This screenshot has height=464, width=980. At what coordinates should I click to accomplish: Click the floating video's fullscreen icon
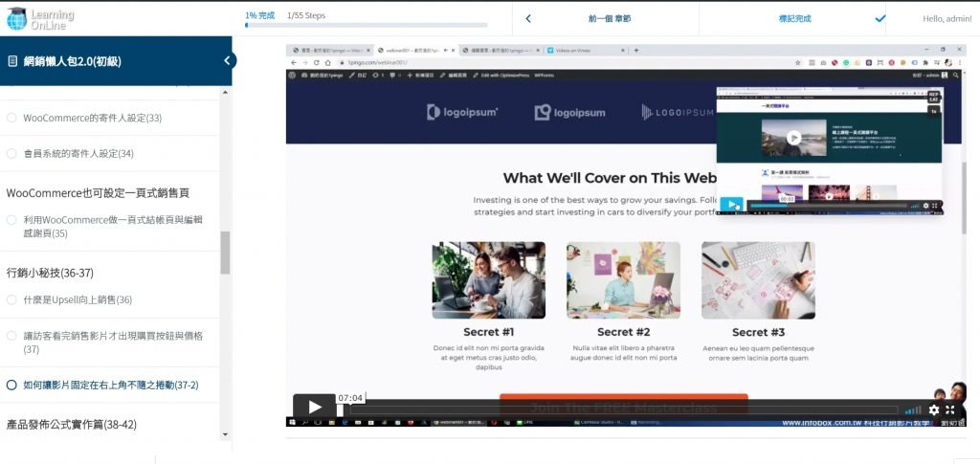[935, 206]
